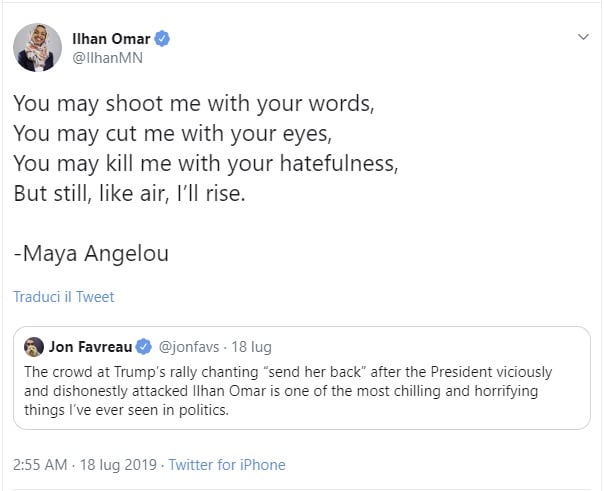Open the "Twitter for iPhone" source link
This screenshot has height=491, width=604.
226,465
